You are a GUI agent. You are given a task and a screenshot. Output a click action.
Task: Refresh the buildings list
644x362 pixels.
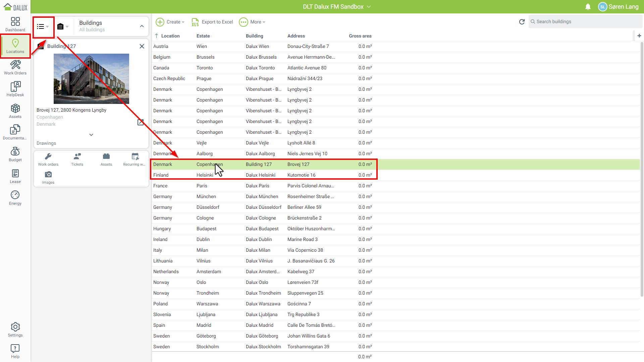522,22
